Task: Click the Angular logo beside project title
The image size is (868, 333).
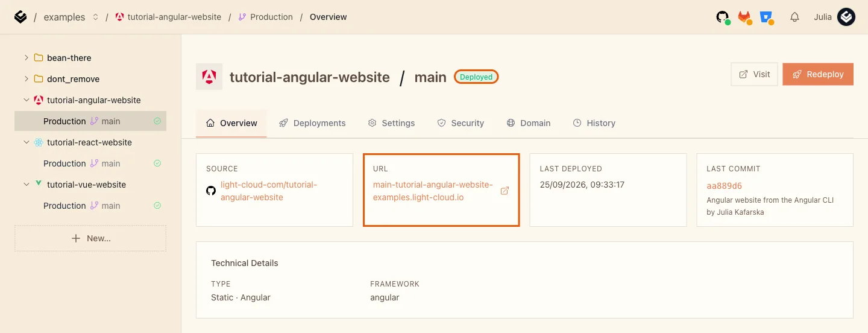Action: tap(209, 77)
